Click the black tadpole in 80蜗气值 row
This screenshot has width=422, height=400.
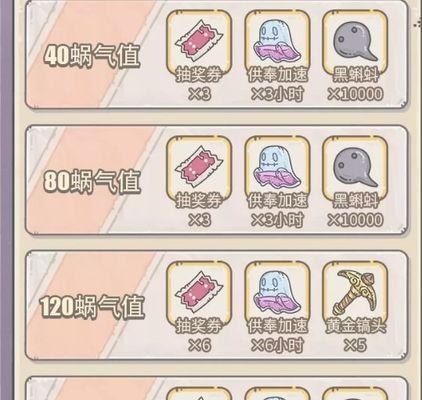[x=355, y=168]
